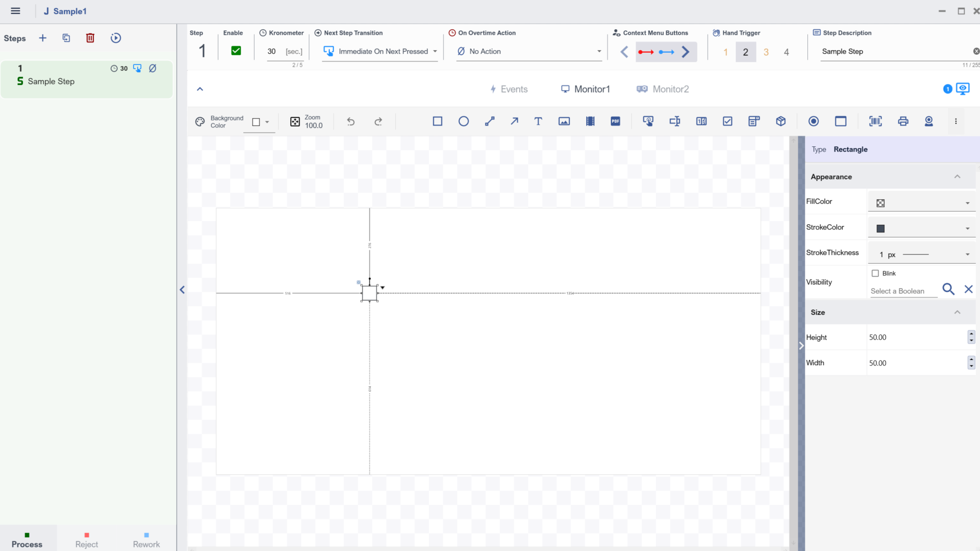Toggle the monitor preview eye icon
980x551 pixels.
(x=963, y=89)
